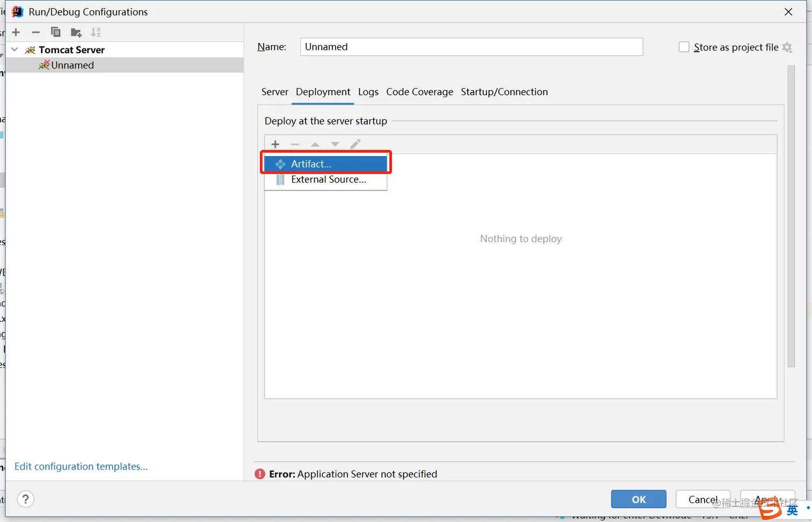Open the help question mark button

(x=26, y=499)
